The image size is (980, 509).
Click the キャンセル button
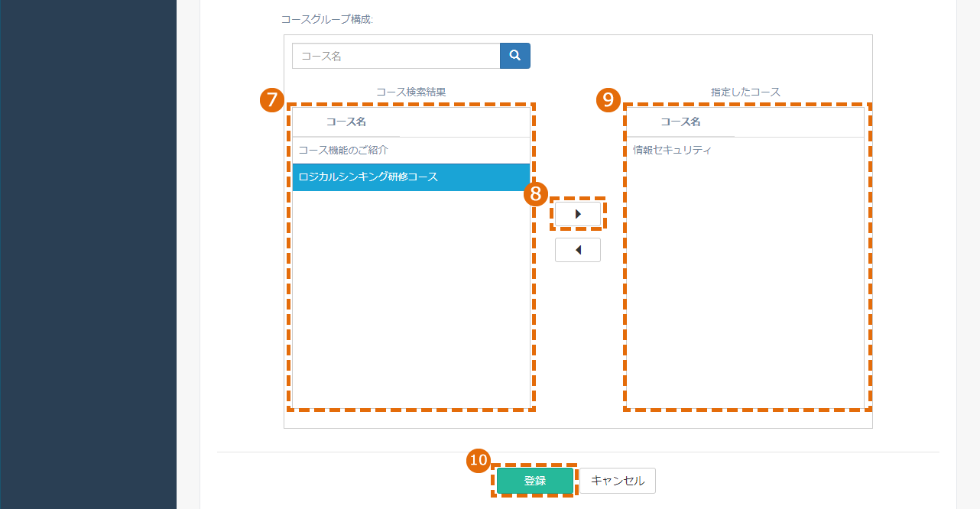pos(618,481)
